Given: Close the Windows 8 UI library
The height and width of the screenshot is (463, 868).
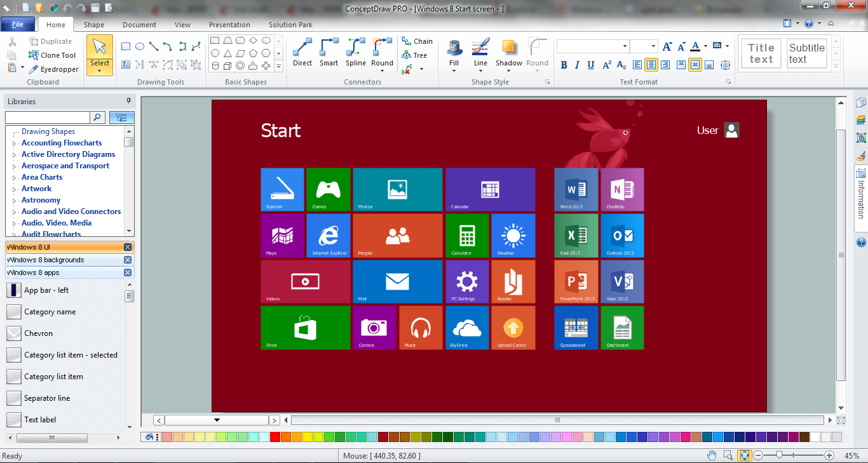Looking at the screenshot, I should pyautogui.click(x=128, y=247).
